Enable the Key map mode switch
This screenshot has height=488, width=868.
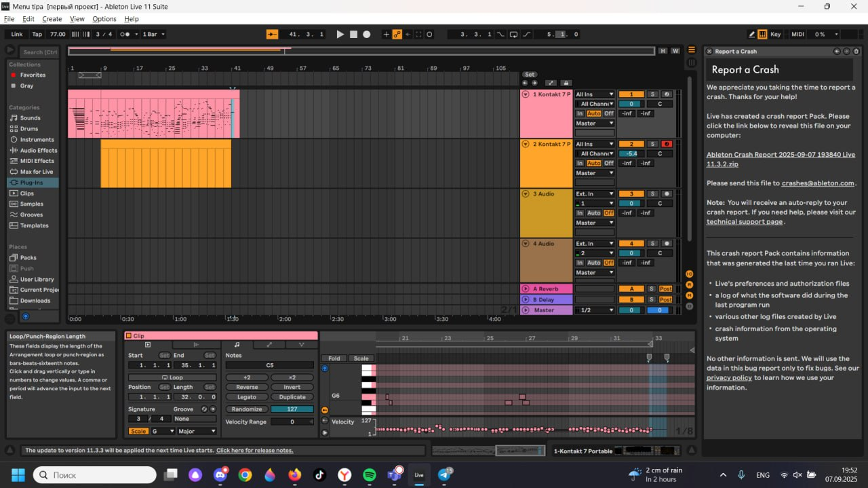pos(776,34)
